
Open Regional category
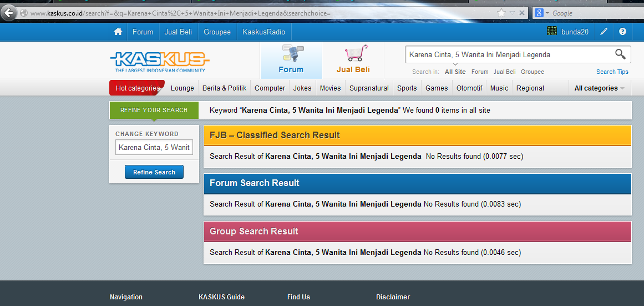(530, 88)
